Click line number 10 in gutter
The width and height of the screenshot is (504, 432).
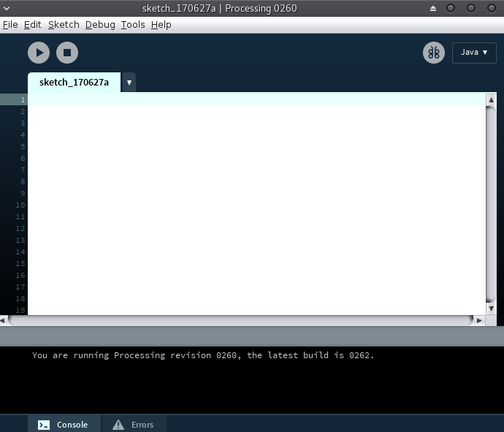20,205
